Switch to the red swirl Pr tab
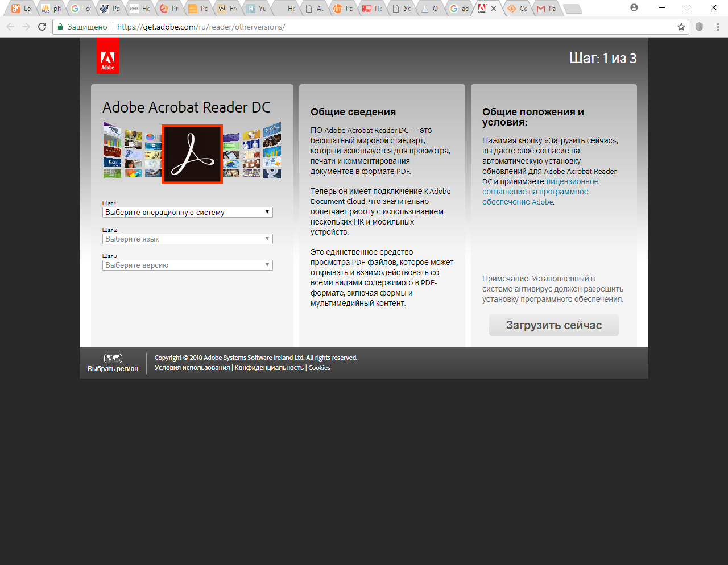This screenshot has height=565, width=728. (x=169, y=9)
